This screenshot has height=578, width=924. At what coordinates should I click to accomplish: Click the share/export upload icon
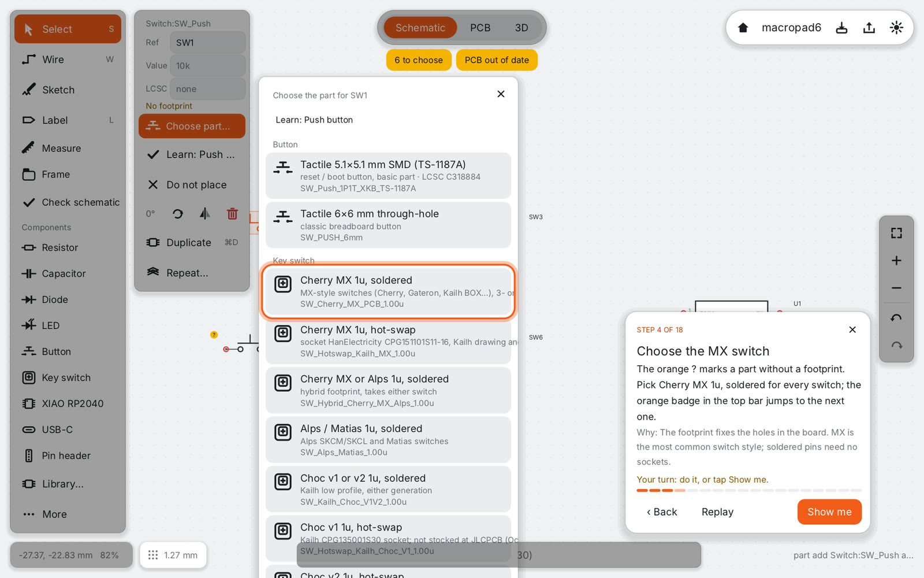coord(869,28)
